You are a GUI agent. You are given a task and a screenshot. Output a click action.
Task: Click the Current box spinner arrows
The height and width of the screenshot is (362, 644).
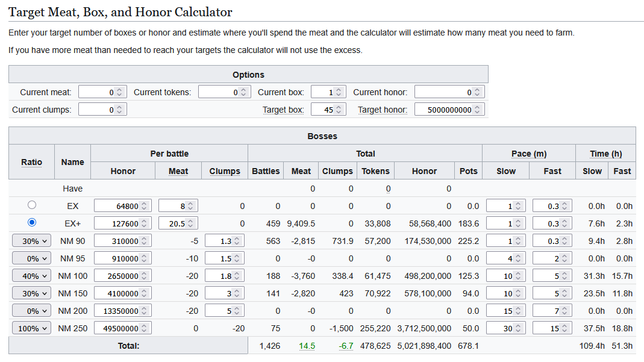pos(339,92)
